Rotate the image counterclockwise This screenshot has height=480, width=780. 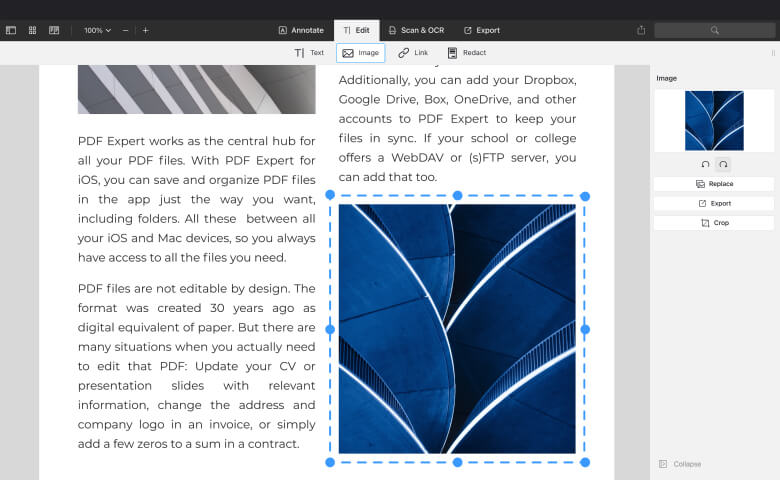tap(705, 164)
